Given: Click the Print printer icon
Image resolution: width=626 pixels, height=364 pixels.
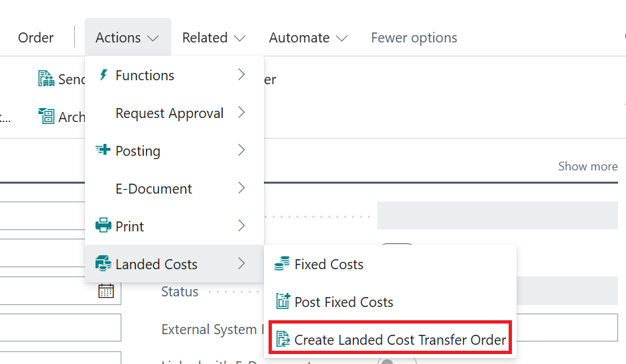Looking at the screenshot, I should point(103,226).
